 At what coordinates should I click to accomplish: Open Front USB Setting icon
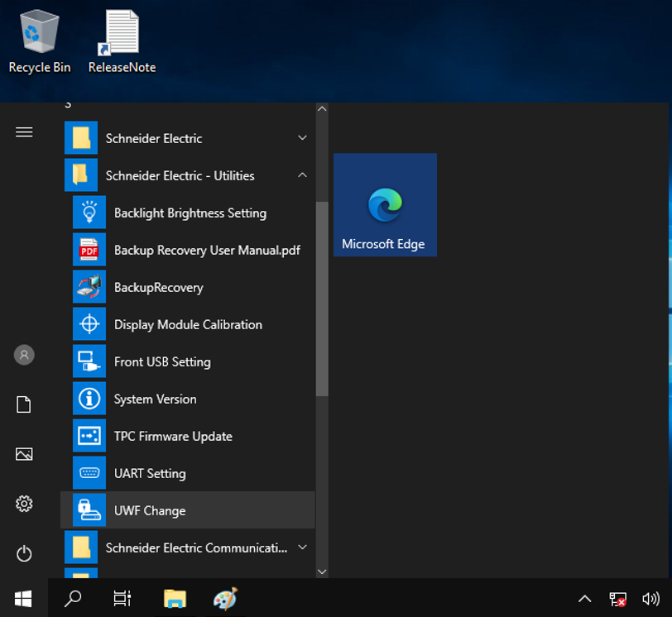click(x=89, y=361)
